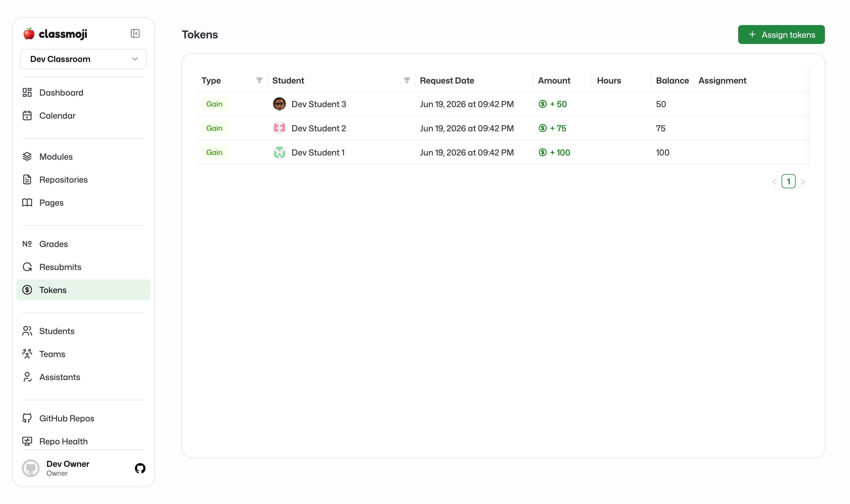Click the Pages book icon
Viewport: 850px width, 504px height.
pyautogui.click(x=27, y=202)
